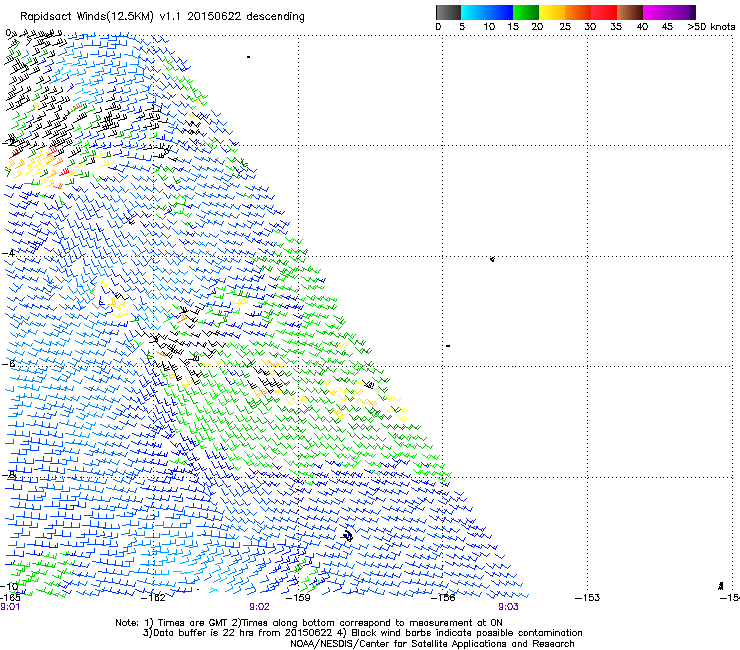Click the '-153' longitude axis label
Viewport: 740px width, 650px height.
588,598
